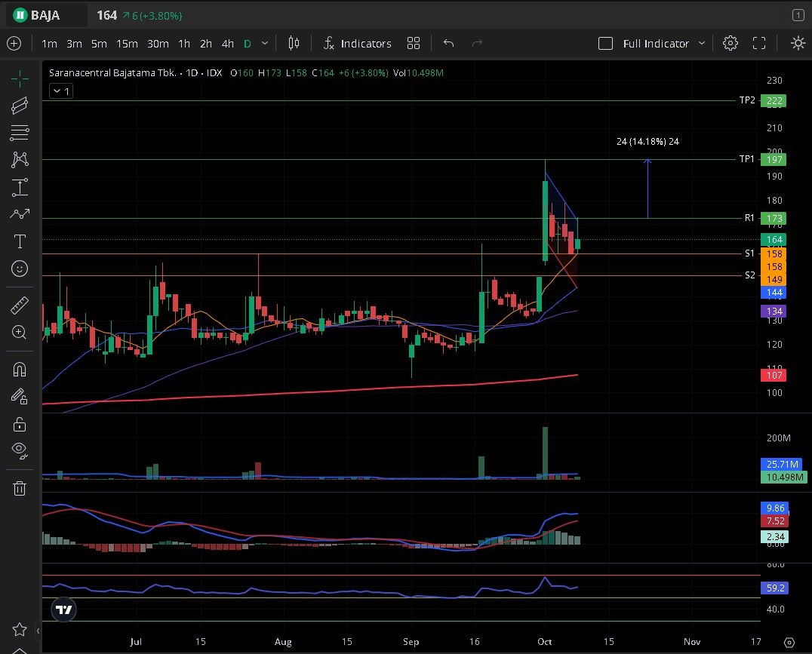Toggle the light/dark theme sun icon
Screen dimensions: 812x654
pos(798,44)
